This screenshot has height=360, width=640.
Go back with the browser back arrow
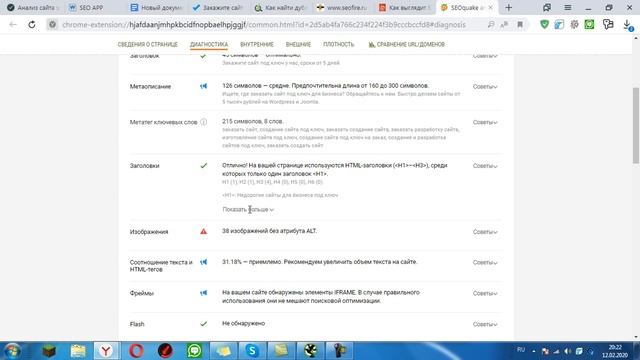13,24
